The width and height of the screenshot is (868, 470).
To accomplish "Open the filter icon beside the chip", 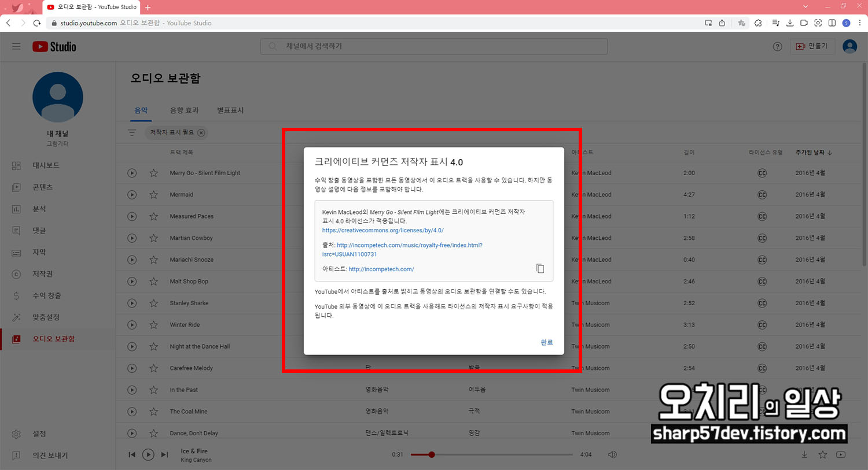I will coord(132,132).
